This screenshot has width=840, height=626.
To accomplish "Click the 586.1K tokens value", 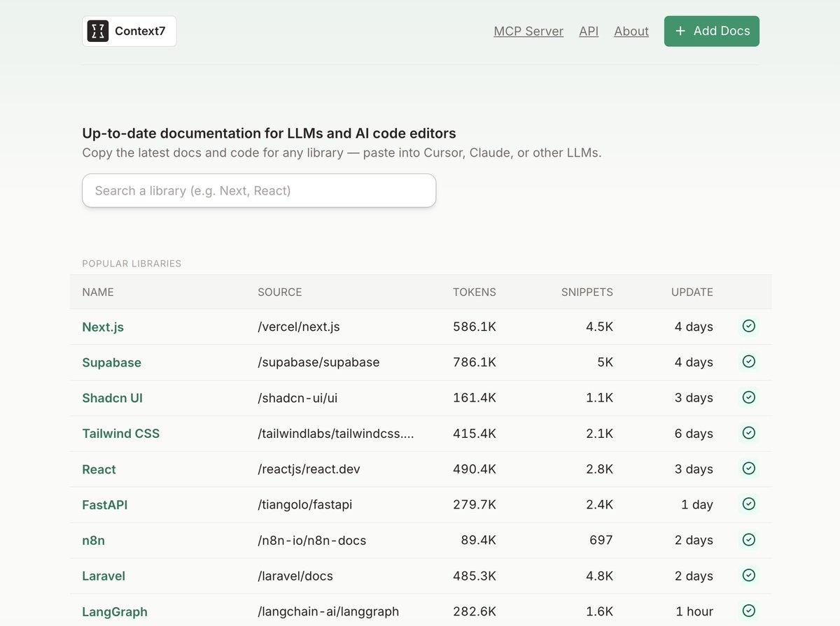I will coord(475,327).
